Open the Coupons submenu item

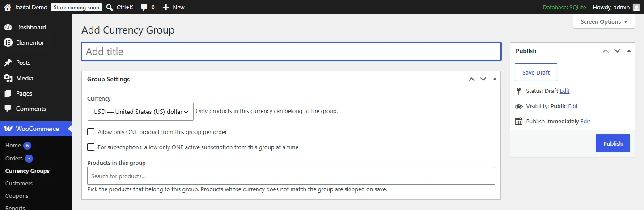[17, 196]
